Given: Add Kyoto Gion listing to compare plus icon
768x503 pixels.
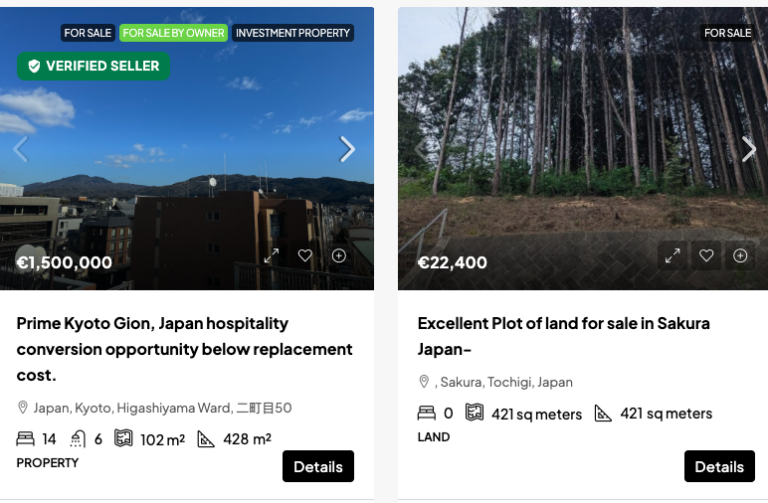Looking at the screenshot, I should click(x=338, y=255).
